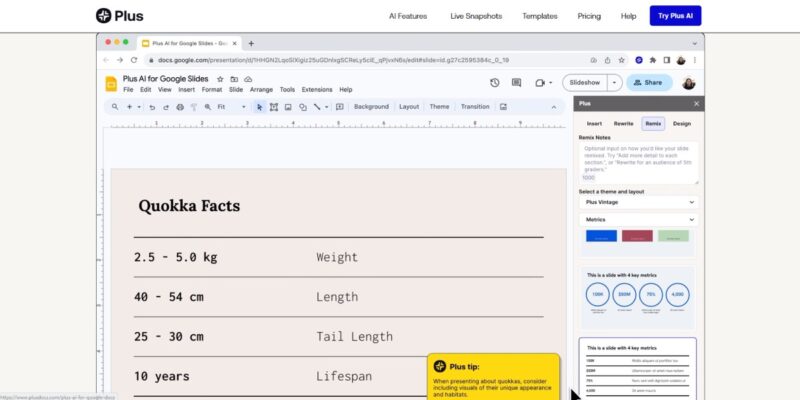Reload the browser page

coord(134,60)
